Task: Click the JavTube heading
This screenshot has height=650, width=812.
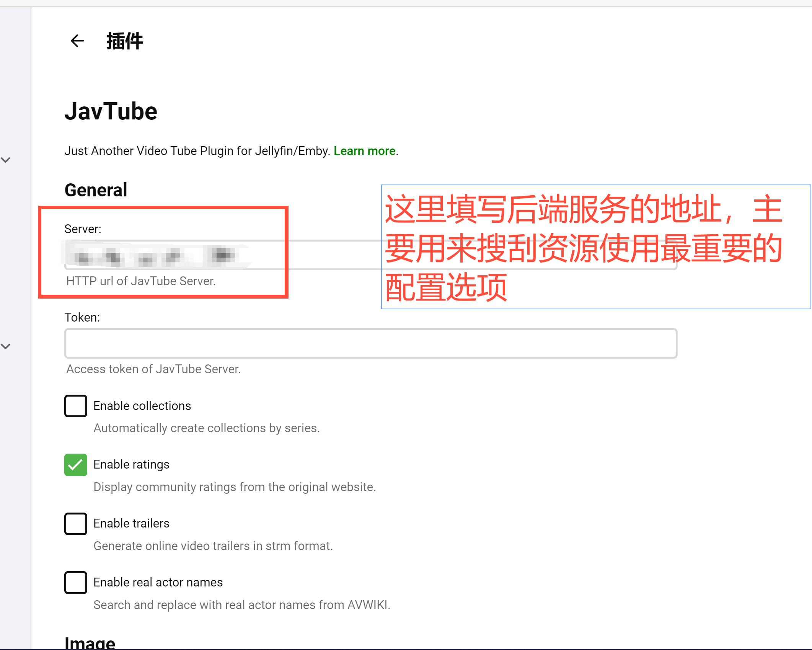Action: pos(111,111)
